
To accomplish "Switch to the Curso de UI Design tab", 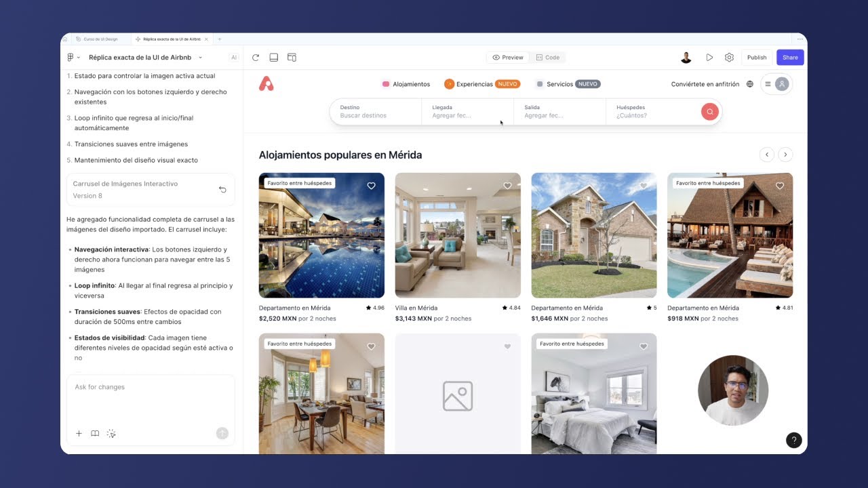I will pos(100,39).
